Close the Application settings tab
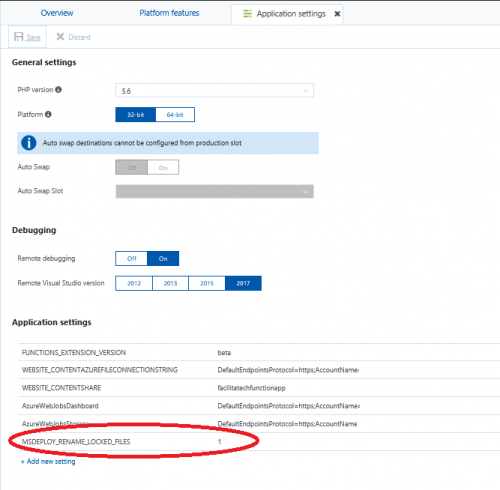 pos(337,14)
